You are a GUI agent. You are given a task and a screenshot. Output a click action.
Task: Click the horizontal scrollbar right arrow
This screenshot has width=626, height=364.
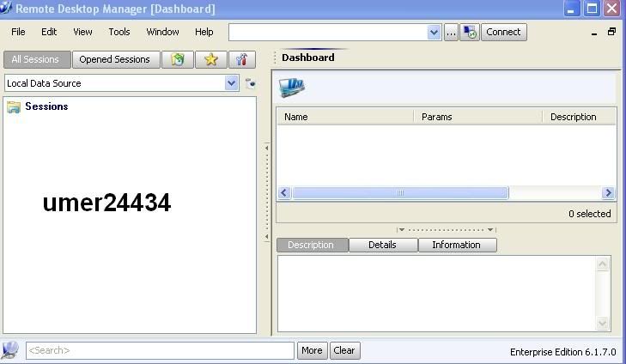click(608, 193)
